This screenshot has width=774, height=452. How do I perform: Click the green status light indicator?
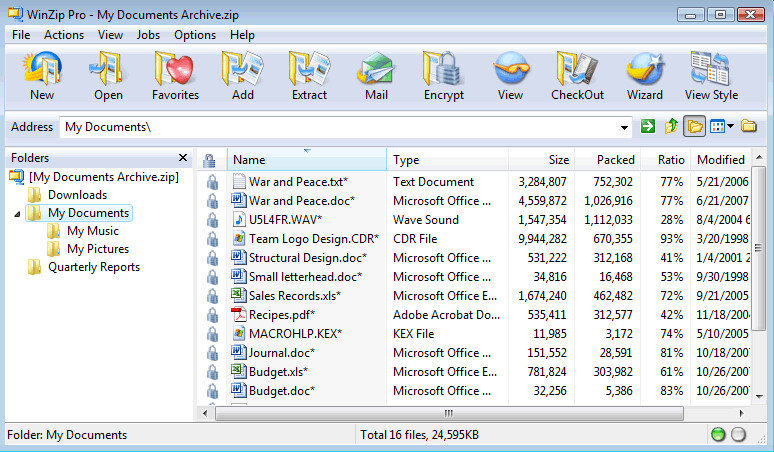[718, 434]
